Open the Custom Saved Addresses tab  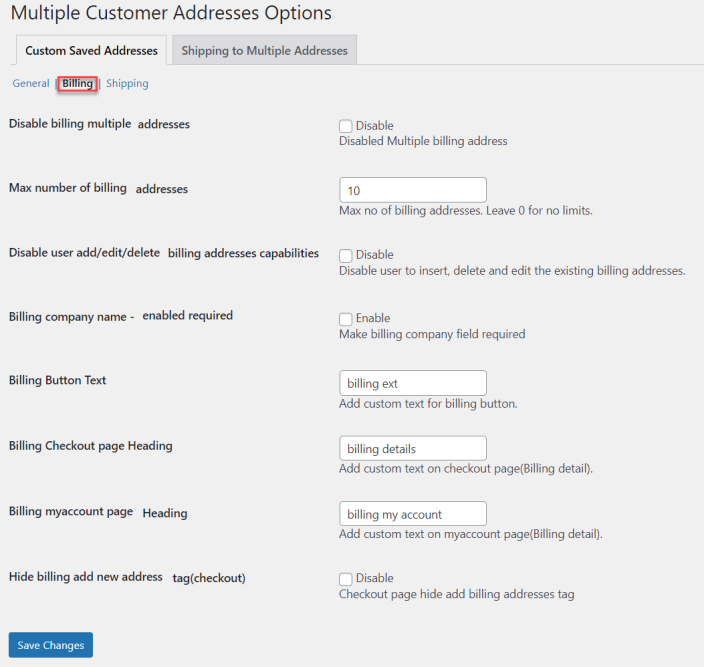coord(91,51)
